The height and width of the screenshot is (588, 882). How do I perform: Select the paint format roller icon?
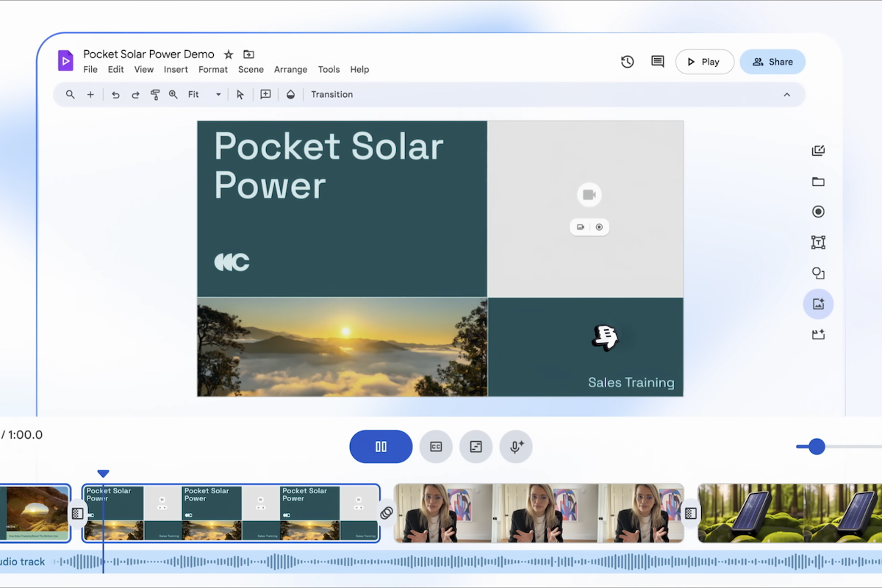[155, 95]
